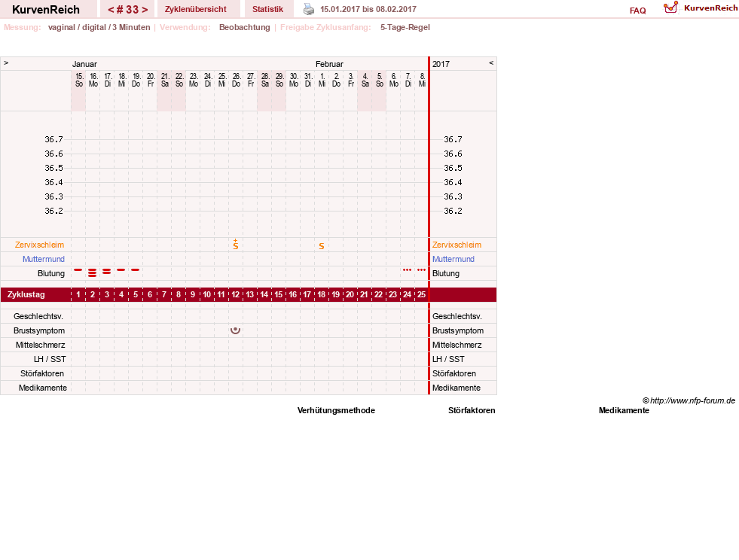
Task: Click the left LH / SST row label
Action: pos(50,359)
